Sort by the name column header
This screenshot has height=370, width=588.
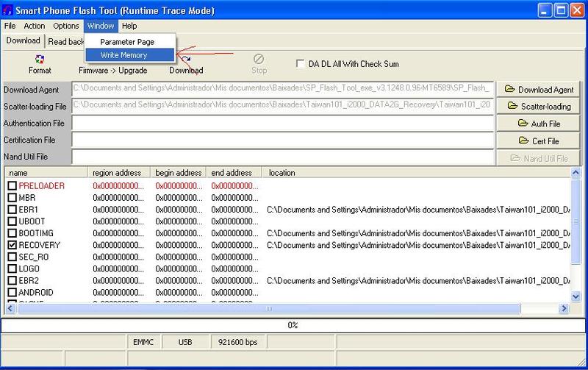pos(46,173)
